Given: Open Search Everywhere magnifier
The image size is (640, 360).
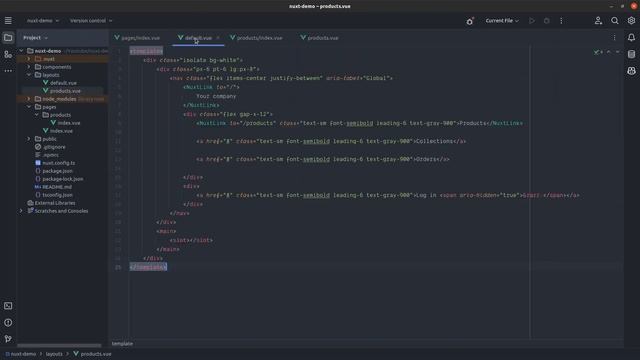Looking at the screenshot, I should pos(615,20).
